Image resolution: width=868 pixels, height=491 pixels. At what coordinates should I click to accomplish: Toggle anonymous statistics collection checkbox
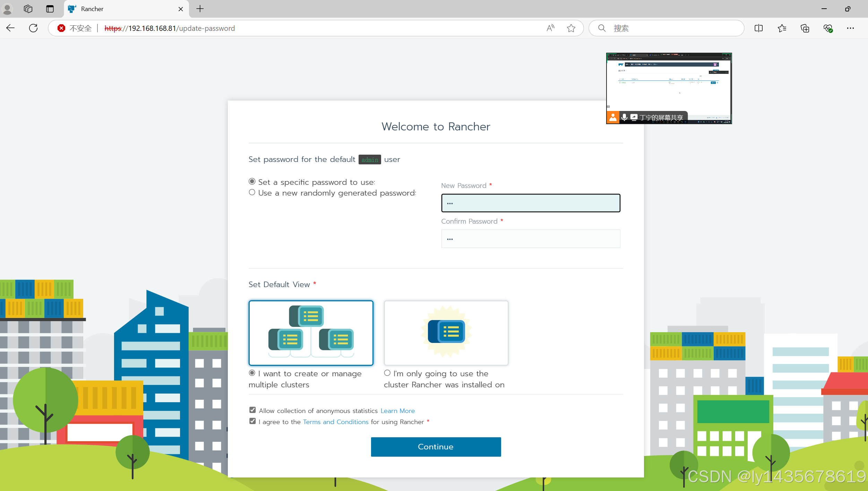pos(252,410)
